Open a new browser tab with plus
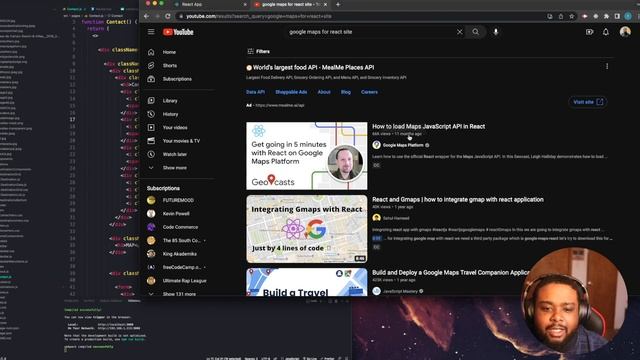The height and width of the screenshot is (360, 640). pyautogui.click(x=338, y=4)
